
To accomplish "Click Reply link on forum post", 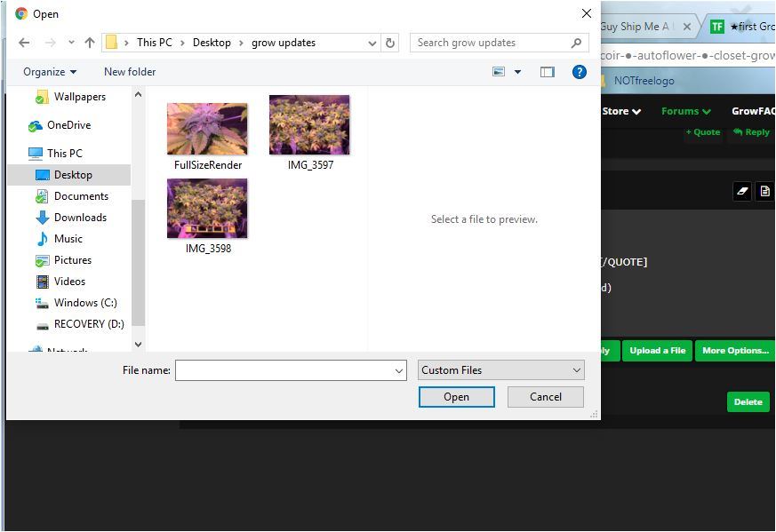I will (752, 132).
